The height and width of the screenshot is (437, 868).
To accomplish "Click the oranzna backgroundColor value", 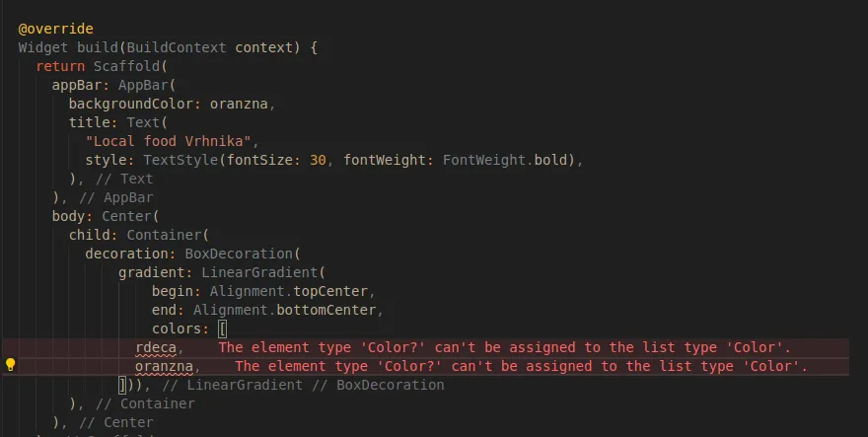I will 239,105.
